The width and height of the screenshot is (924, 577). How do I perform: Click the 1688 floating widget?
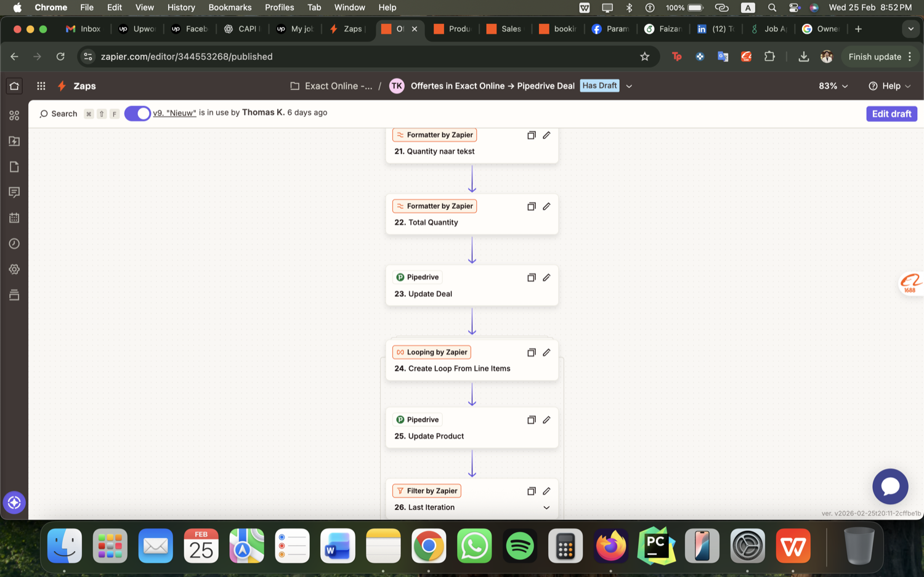910,284
